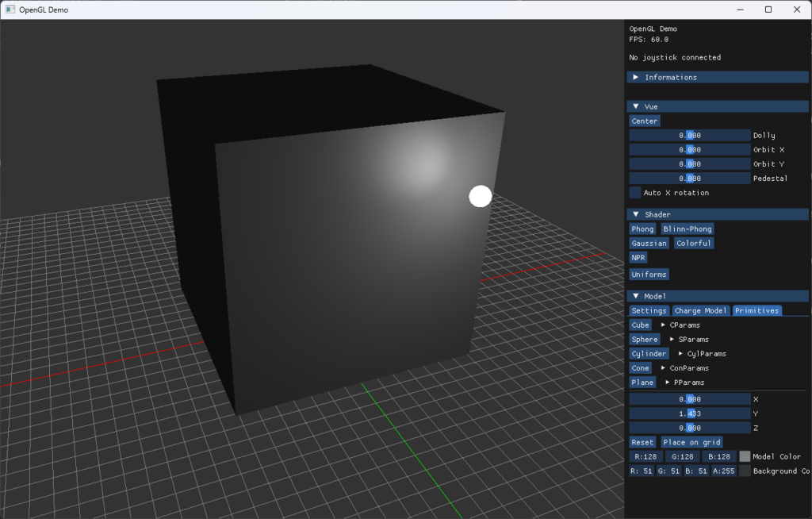Click the Place on grid button
Viewport: 812px width, 519px height.
pyautogui.click(x=691, y=442)
